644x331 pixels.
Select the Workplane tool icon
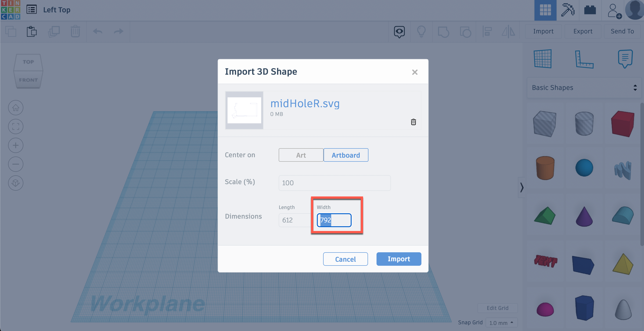point(543,59)
